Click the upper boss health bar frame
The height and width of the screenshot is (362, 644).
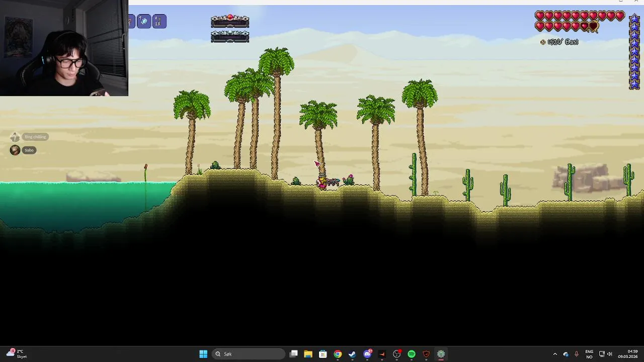pos(230,21)
